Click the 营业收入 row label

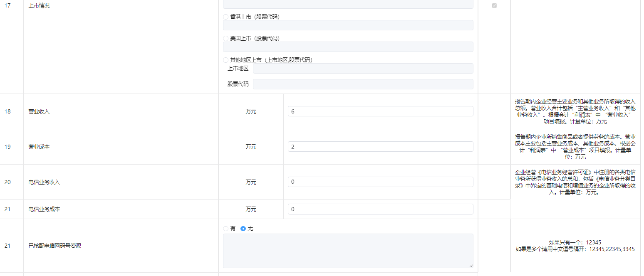click(x=39, y=111)
